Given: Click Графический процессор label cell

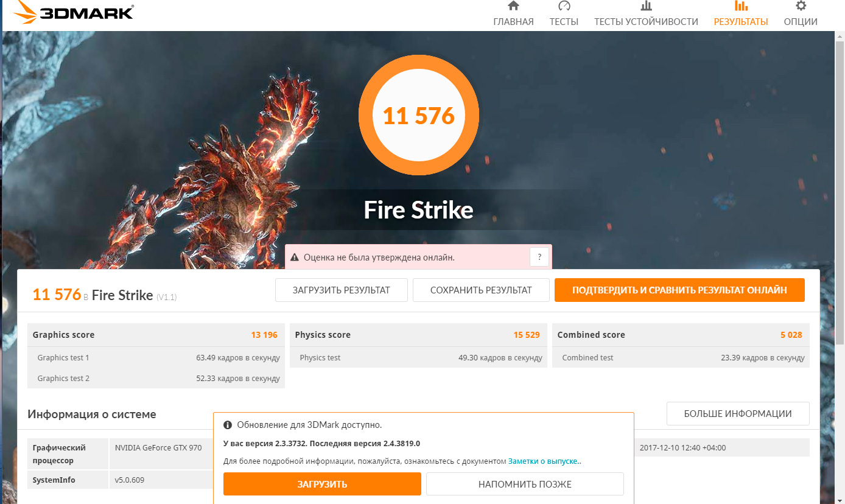Looking at the screenshot, I should click(x=68, y=454).
